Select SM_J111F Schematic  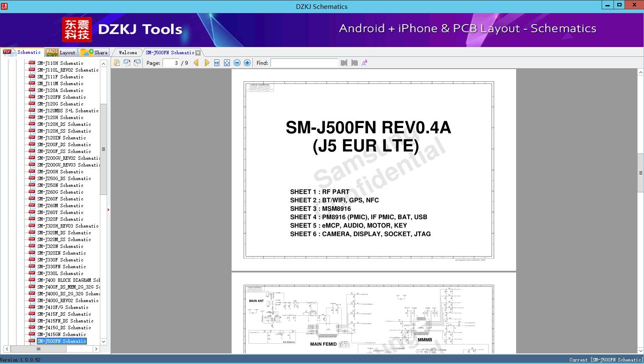coord(60,77)
